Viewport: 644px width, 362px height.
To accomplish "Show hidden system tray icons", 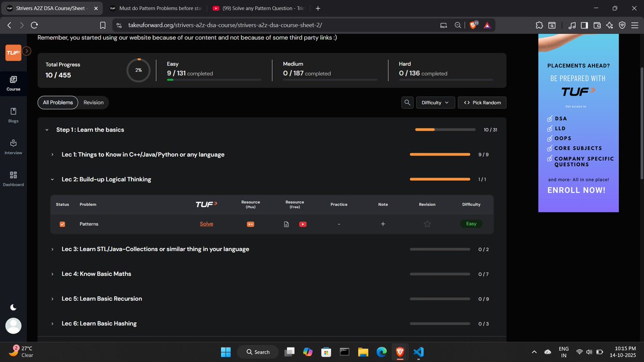I will pos(533,352).
